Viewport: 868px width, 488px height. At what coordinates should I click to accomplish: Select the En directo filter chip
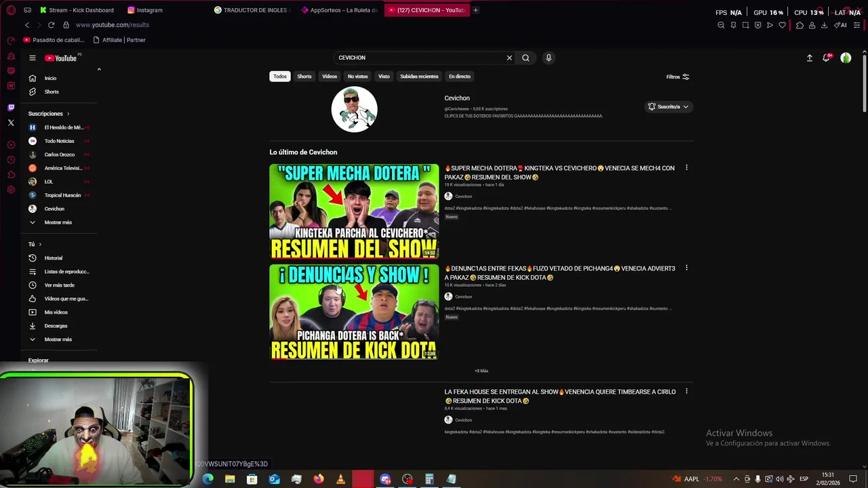pyautogui.click(x=460, y=77)
